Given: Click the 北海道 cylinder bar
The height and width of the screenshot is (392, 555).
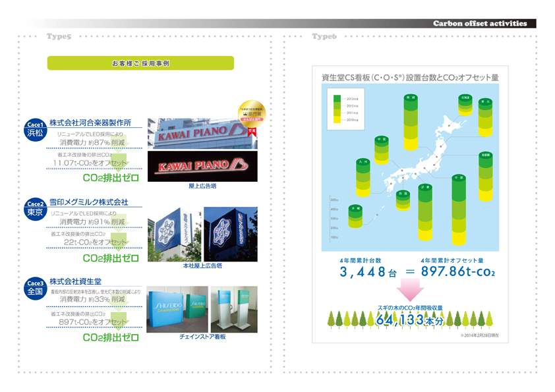Looking at the screenshot, I should [465, 105].
